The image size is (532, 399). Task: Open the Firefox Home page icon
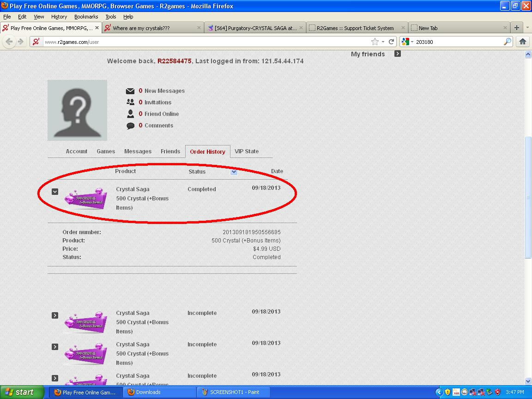click(x=523, y=42)
